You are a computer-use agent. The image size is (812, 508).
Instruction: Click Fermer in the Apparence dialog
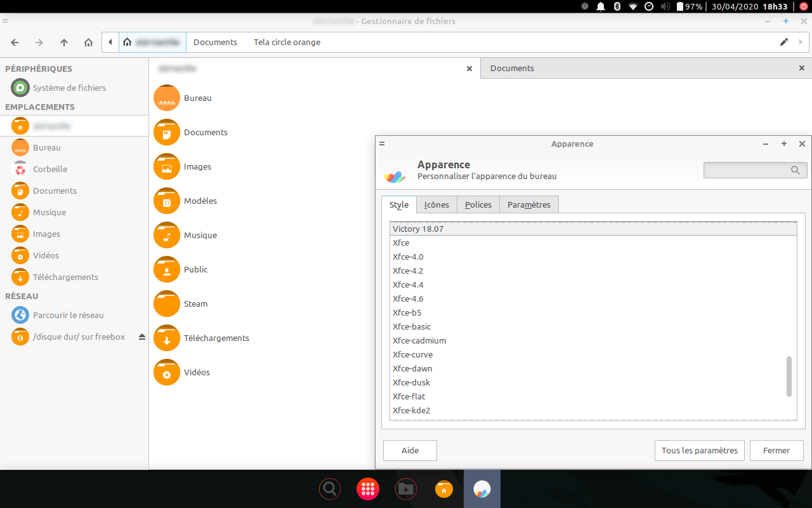pos(776,450)
